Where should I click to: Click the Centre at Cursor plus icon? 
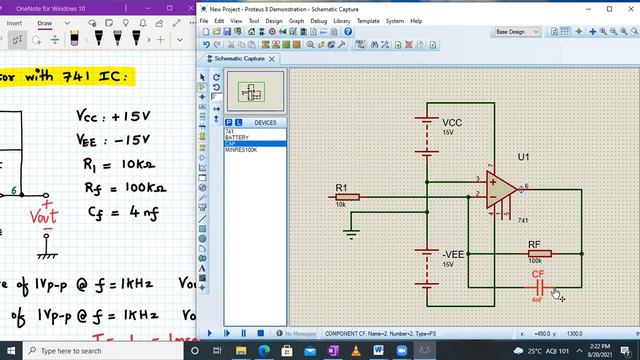pyautogui.click(x=593, y=32)
